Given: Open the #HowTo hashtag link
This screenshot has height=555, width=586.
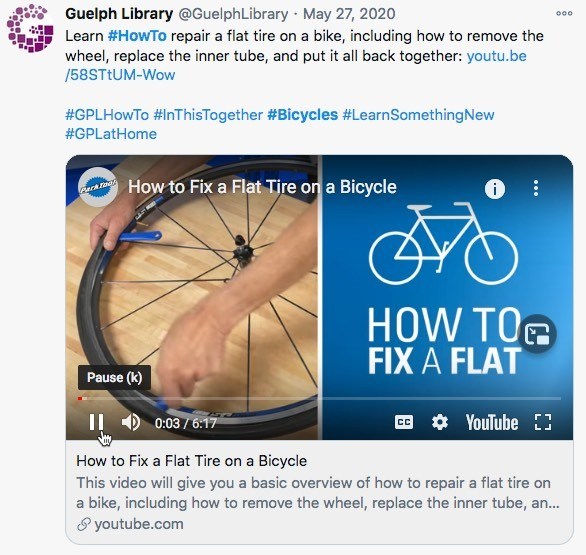Looking at the screenshot, I should 137,36.
